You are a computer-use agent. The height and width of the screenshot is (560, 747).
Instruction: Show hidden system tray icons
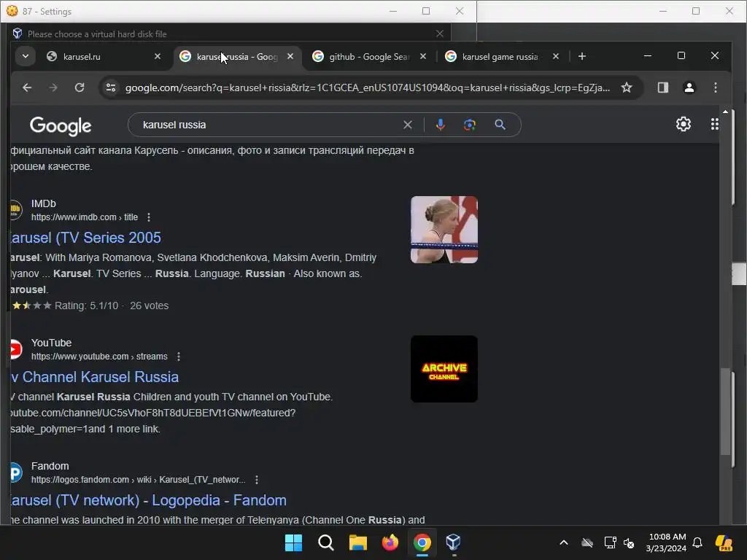(x=564, y=542)
